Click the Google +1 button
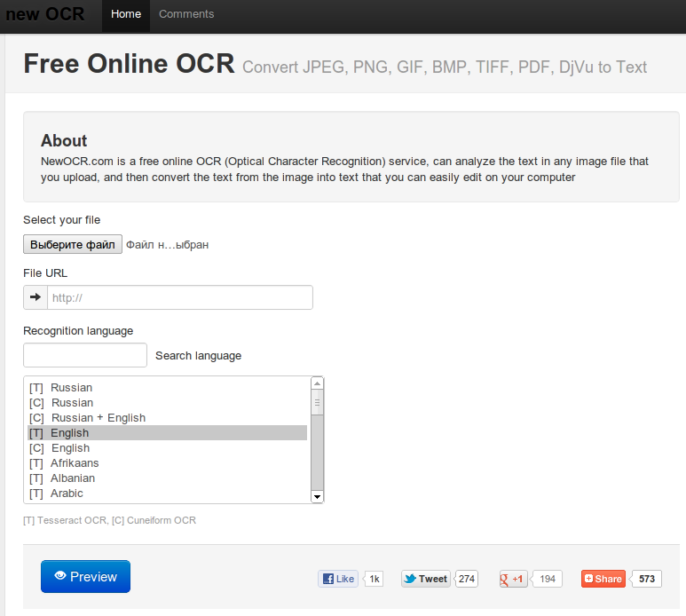 [x=514, y=579]
